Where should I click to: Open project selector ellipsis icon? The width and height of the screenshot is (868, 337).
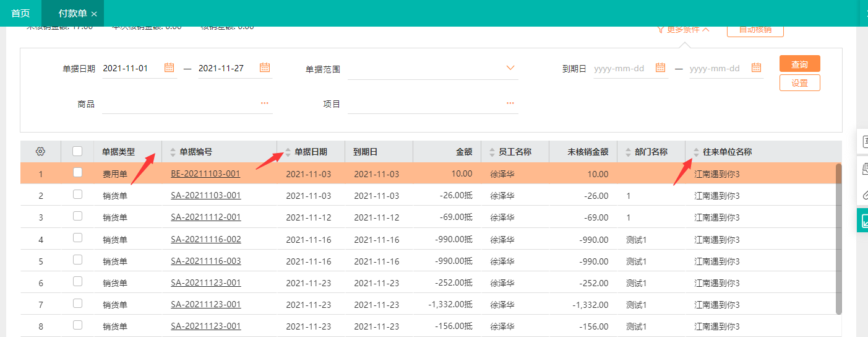(x=510, y=103)
